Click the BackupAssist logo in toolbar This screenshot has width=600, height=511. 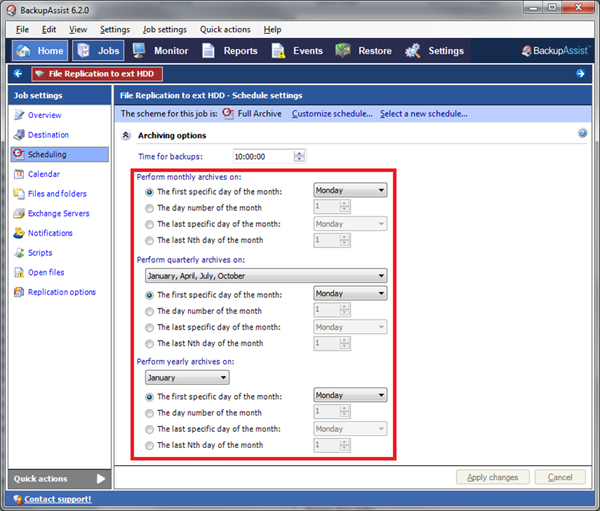pyautogui.click(x=556, y=51)
